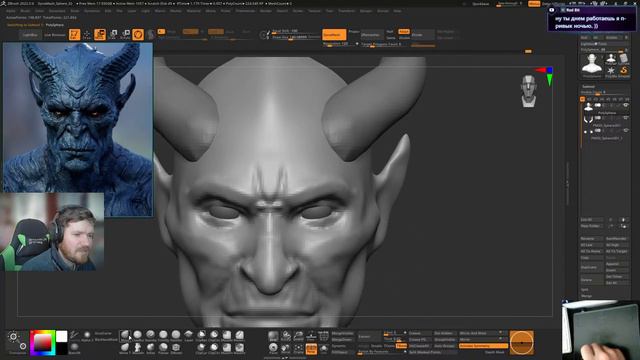Select the Scale transform mode icon
This screenshot has width=640, height=360.
pyautogui.click(x=113, y=35)
